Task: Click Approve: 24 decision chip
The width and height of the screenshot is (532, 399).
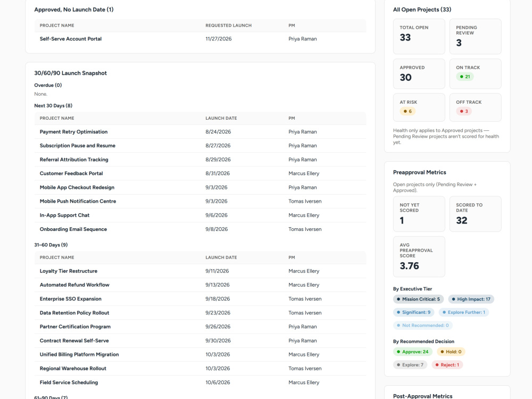Action: pyautogui.click(x=413, y=352)
